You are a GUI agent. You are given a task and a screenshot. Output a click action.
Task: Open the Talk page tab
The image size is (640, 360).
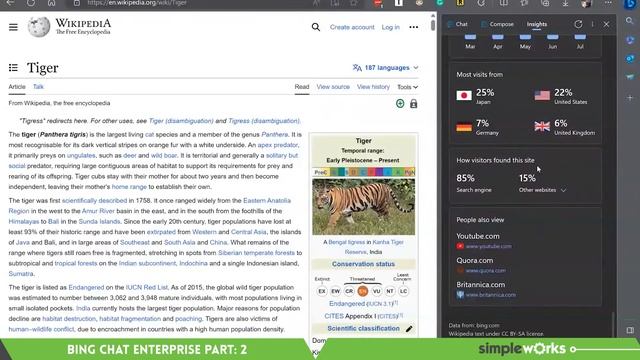pyautogui.click(x=38, y=87)
